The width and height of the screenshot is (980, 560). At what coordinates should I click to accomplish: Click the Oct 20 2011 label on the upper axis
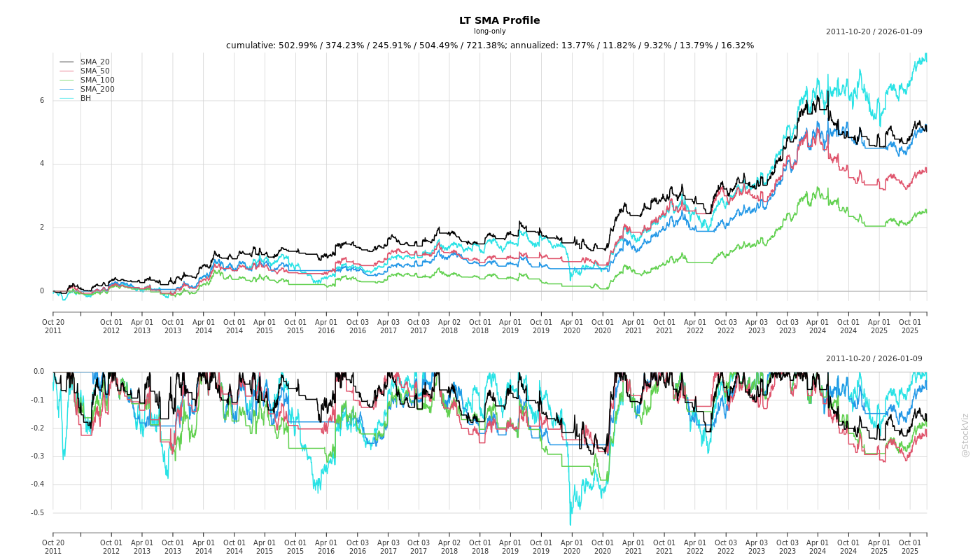(53, 326)
